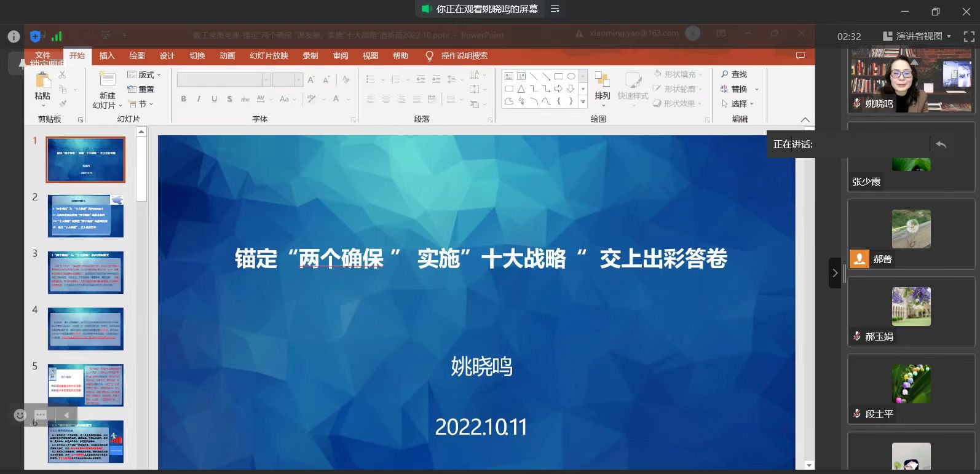Toggle italic text formatting
This screenshot has height=474, width=980.
pyautogui.click(x=199, y=99)
